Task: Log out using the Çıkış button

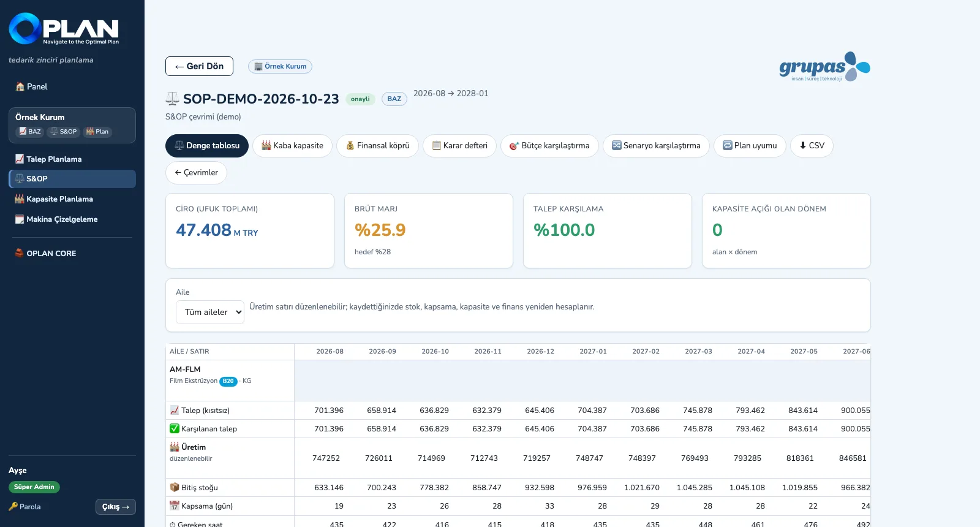Action: (x=116, y=507)
